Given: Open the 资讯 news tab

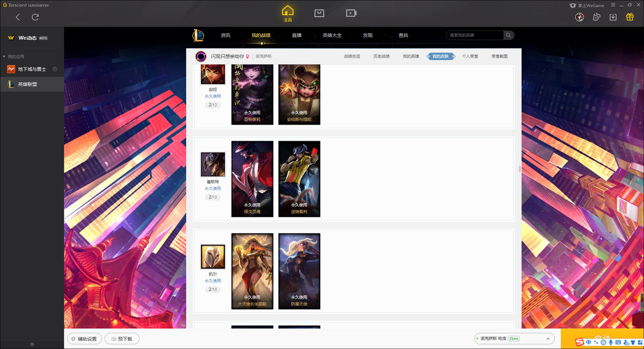Looking at the screenshot, I should pos(225,35).
